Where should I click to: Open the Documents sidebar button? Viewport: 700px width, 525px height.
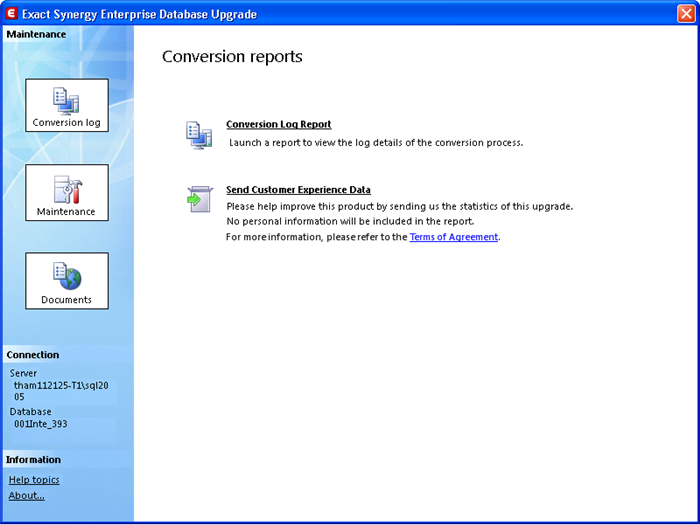coord(67,281)
